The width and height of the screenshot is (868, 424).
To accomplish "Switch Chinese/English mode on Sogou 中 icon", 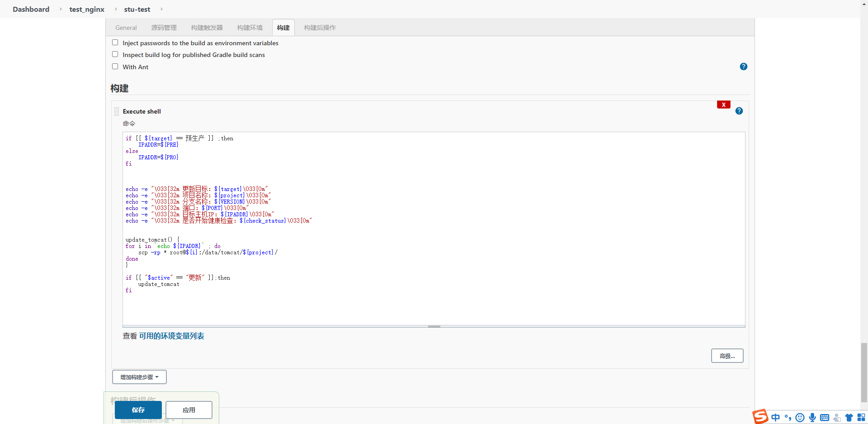I will (776, 417).
